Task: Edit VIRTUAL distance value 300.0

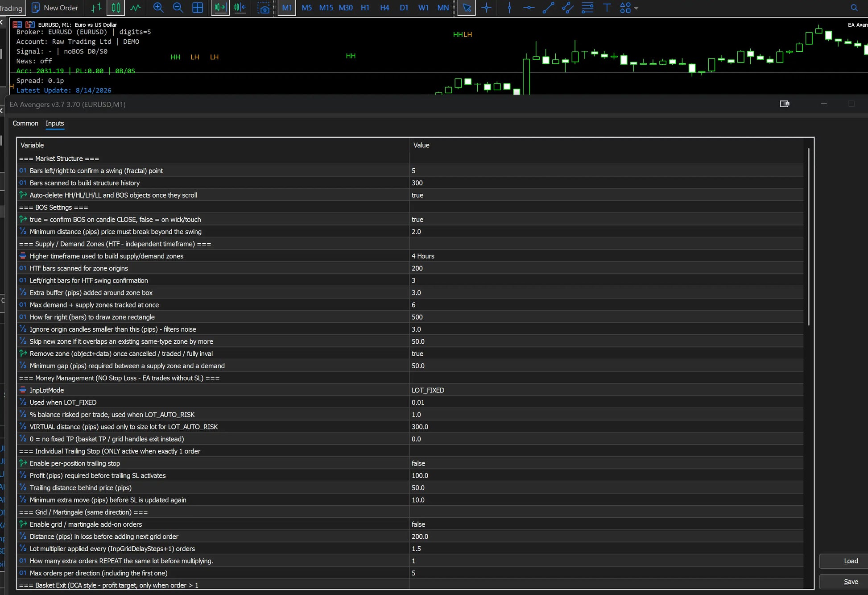Action: point(606,427)
